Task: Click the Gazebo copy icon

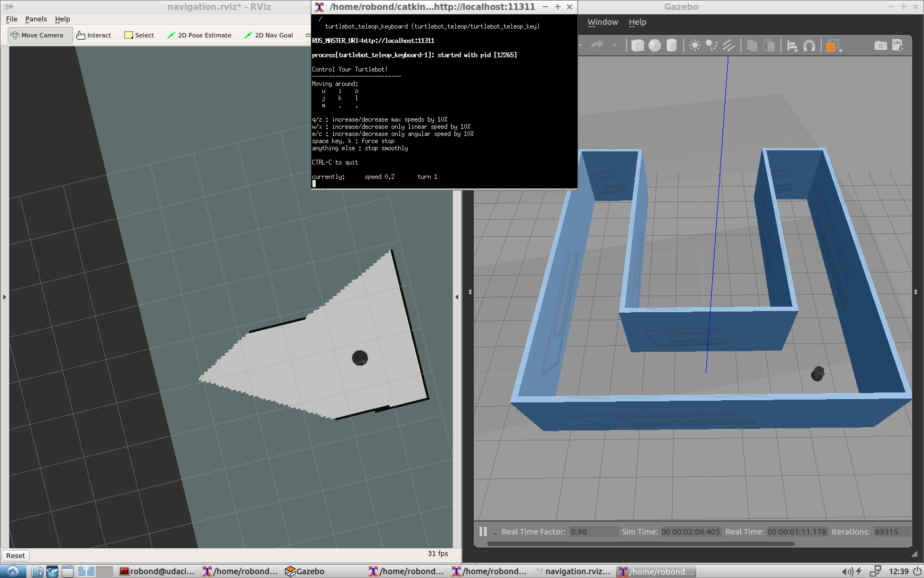Action: [x=752, y=45]
